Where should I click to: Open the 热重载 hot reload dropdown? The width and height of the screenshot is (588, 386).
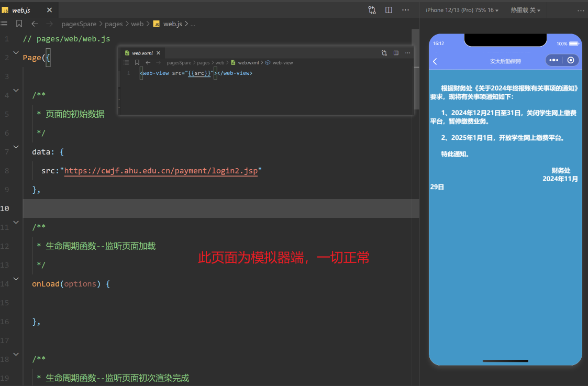pos(525,10)
